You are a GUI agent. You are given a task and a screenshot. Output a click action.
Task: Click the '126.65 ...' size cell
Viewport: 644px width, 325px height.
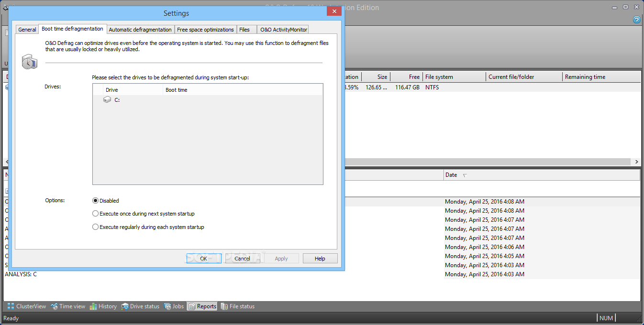[377, 87]
